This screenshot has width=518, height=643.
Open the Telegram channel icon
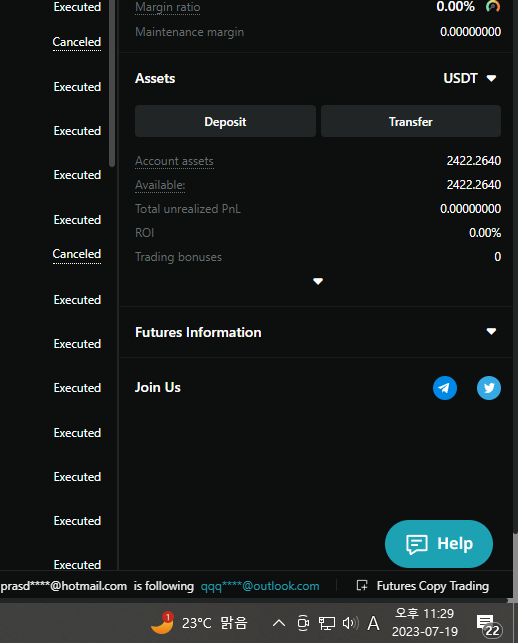click(445, 388)
